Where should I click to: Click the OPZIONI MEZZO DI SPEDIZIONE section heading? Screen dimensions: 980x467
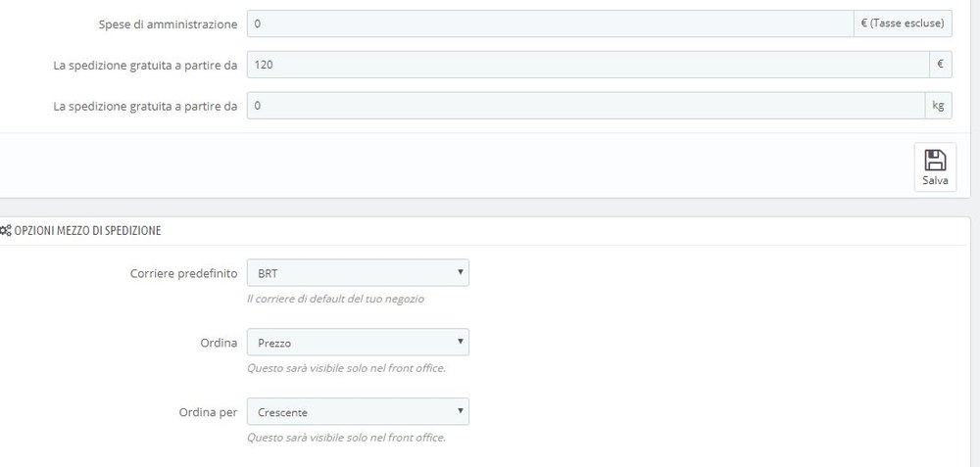[x=87, y=230]
